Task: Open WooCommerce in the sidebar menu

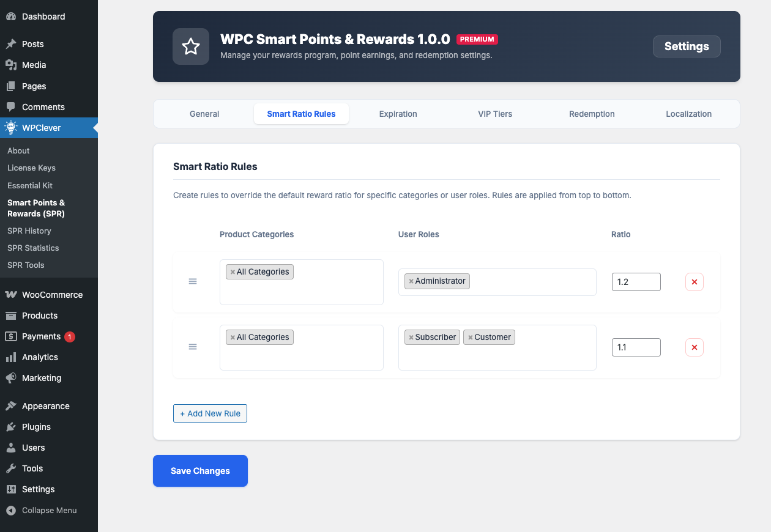Action: coord(52,295)
